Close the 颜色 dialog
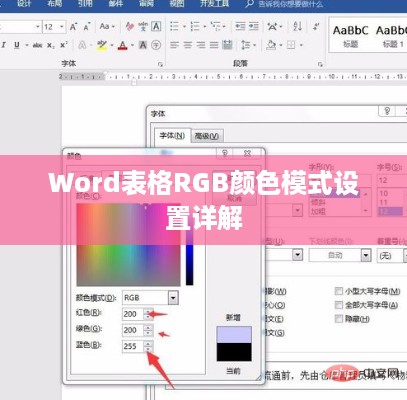407x400 pixels. pos(247,153)
